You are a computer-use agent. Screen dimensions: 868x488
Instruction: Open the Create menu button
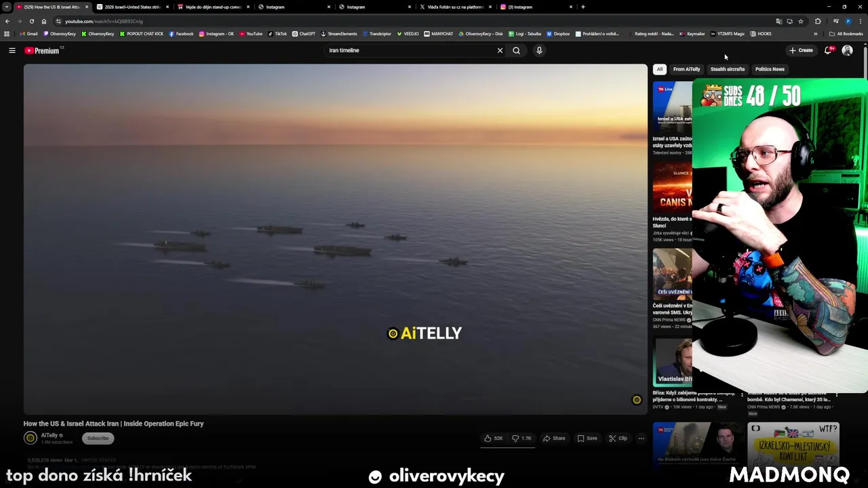801,50
